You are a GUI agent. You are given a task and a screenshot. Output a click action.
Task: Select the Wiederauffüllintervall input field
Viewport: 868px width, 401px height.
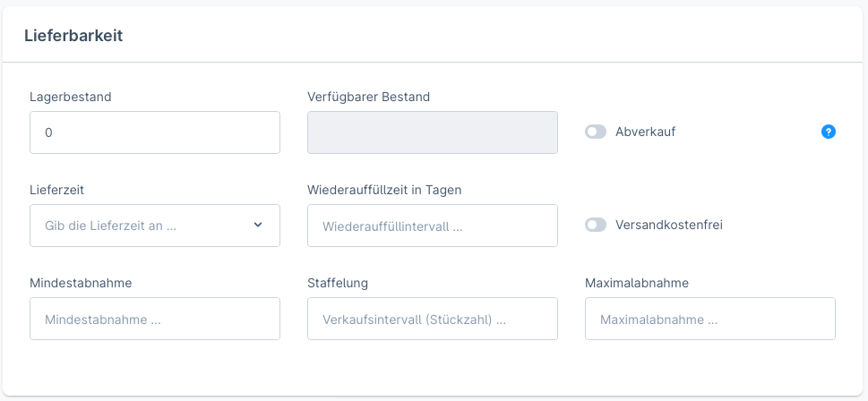click(x=432, y=226)
